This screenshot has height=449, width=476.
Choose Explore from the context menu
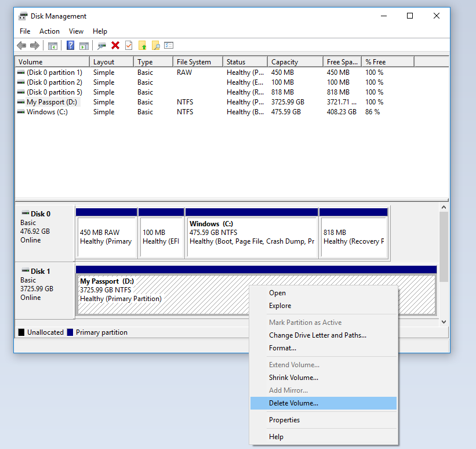click(x=324, y=306)
